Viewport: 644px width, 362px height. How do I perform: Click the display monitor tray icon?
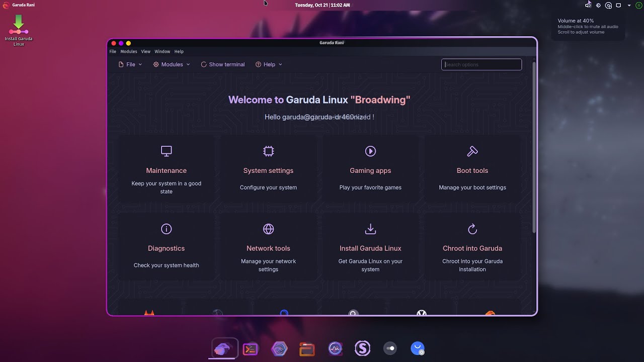(618, 5)
